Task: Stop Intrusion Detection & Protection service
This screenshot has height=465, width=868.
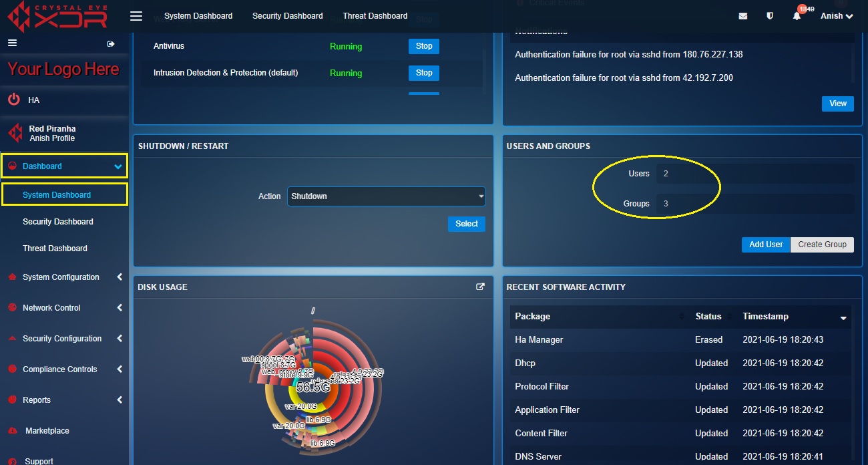Action: tap(424, 73)
